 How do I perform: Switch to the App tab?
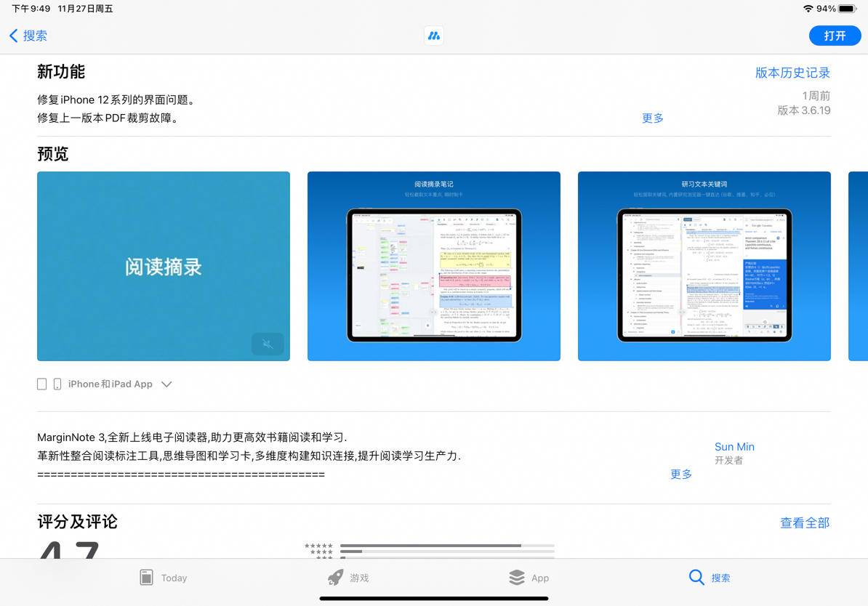(x=529, y=578)
